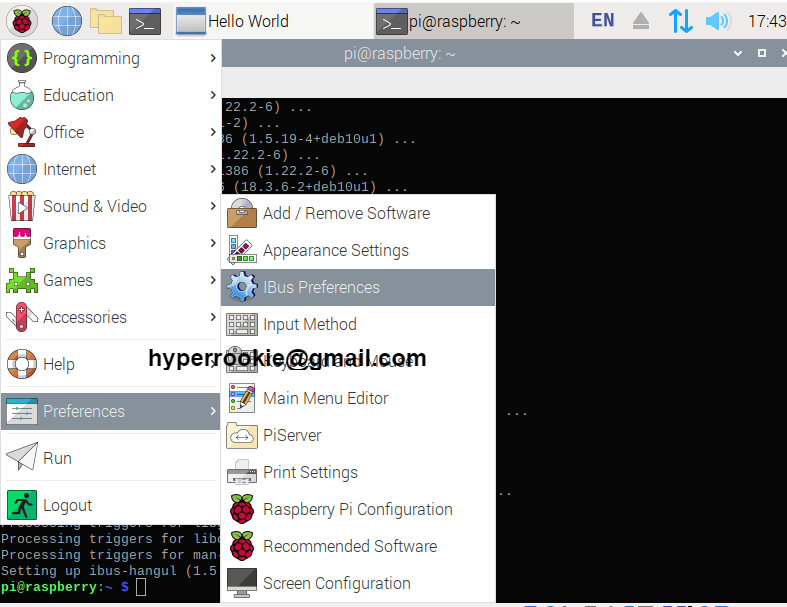Open Main Menu Editor
The width and height of the screenshot is (787, 607).
click(358, 398)
